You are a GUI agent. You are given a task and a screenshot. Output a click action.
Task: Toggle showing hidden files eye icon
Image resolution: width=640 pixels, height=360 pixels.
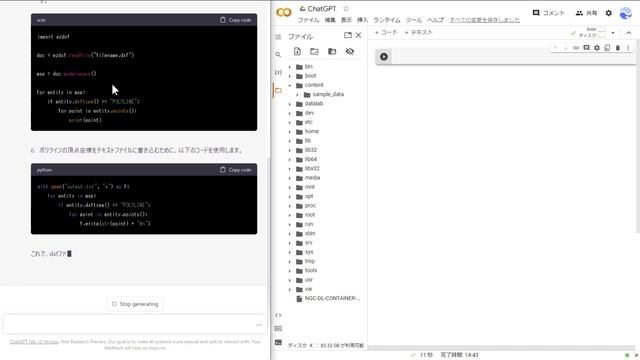click(x=350, y=51)
